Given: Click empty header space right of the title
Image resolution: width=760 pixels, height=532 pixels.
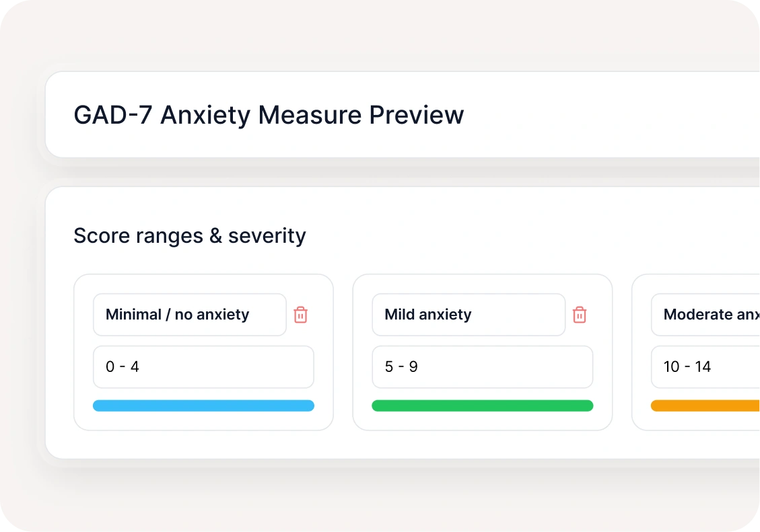Looking at the screenshot, I should 606,116.
